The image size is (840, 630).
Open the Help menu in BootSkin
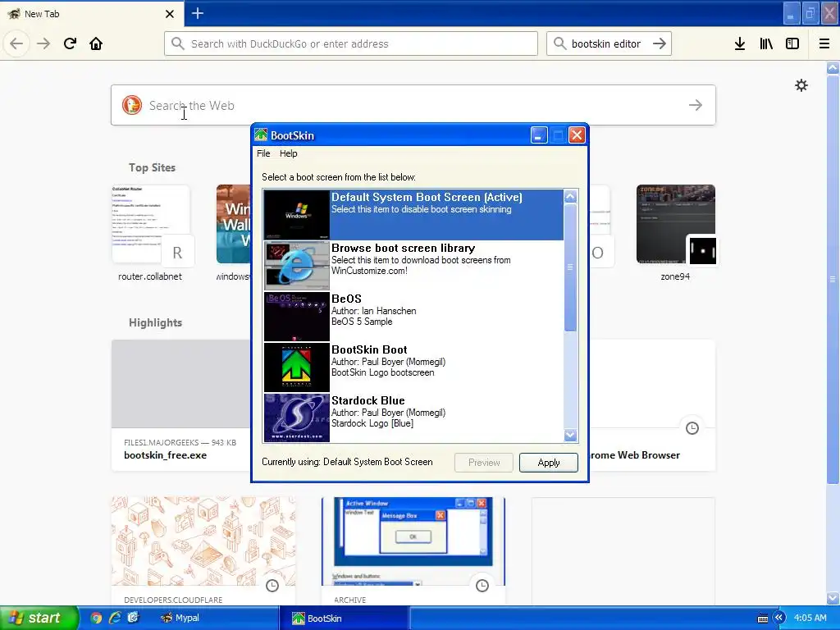[288, 153]
